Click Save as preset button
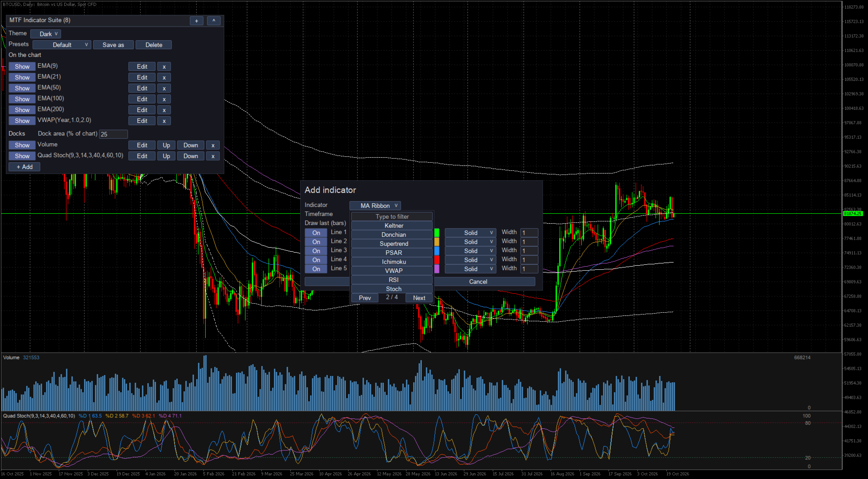The image size is (868, 479). point(113,45)
